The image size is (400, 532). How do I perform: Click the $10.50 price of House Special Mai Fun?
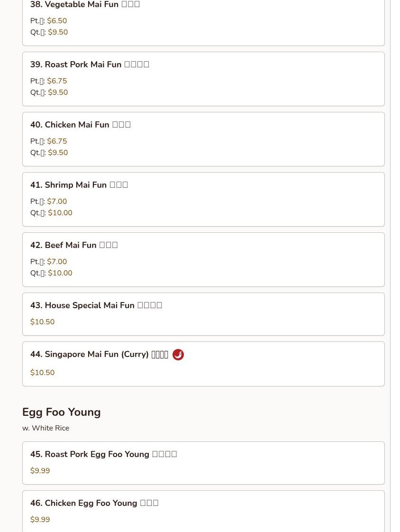tap(42, 321)
